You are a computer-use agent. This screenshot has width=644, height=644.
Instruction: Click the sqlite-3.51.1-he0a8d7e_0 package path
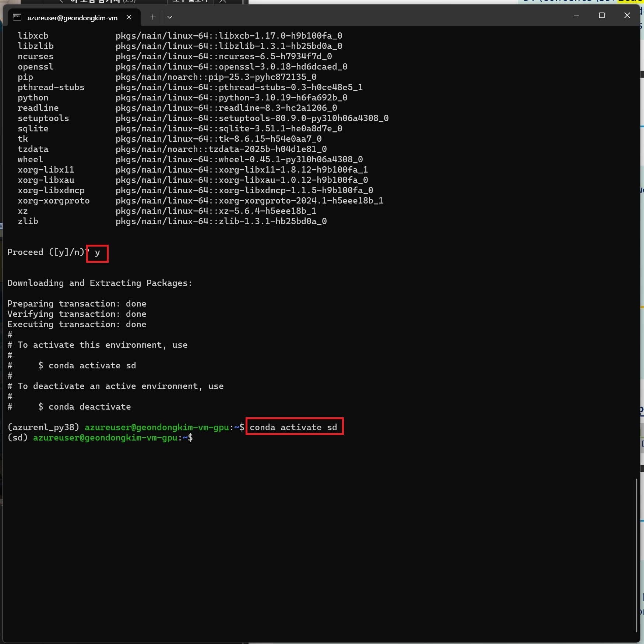229,128
